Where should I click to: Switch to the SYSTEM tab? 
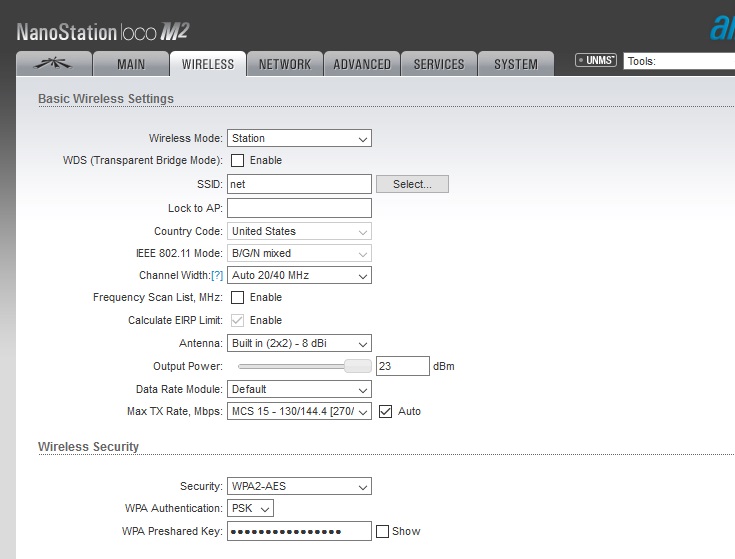point(516,64)
